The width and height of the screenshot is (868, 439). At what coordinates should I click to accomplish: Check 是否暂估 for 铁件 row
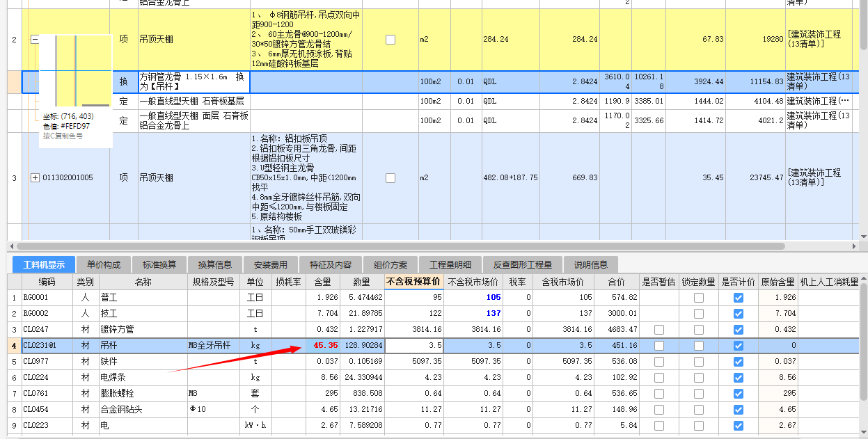pyautogui.click(x=659, y=362)
